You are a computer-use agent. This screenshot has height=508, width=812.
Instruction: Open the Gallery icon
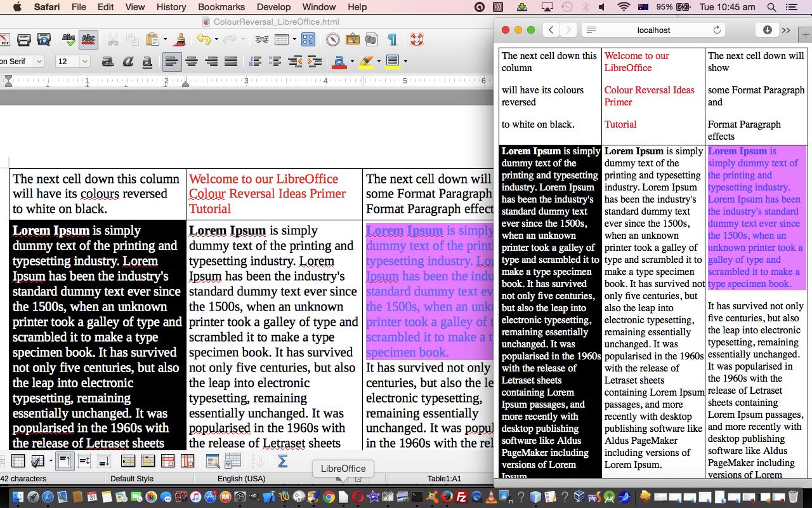click(352, 40)
